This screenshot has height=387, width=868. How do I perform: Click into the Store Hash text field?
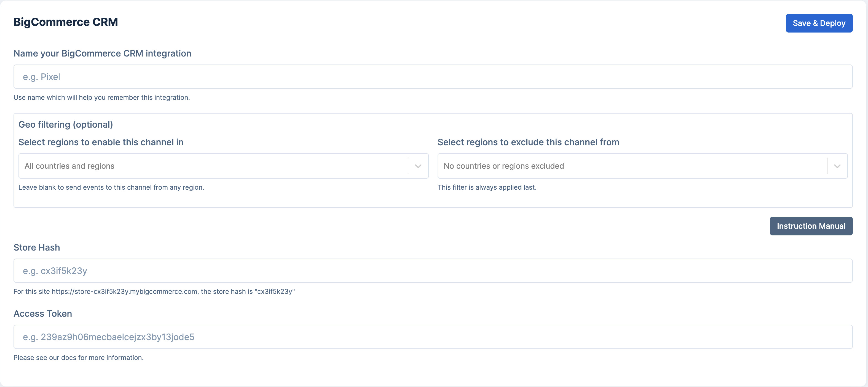pos(433,271)
